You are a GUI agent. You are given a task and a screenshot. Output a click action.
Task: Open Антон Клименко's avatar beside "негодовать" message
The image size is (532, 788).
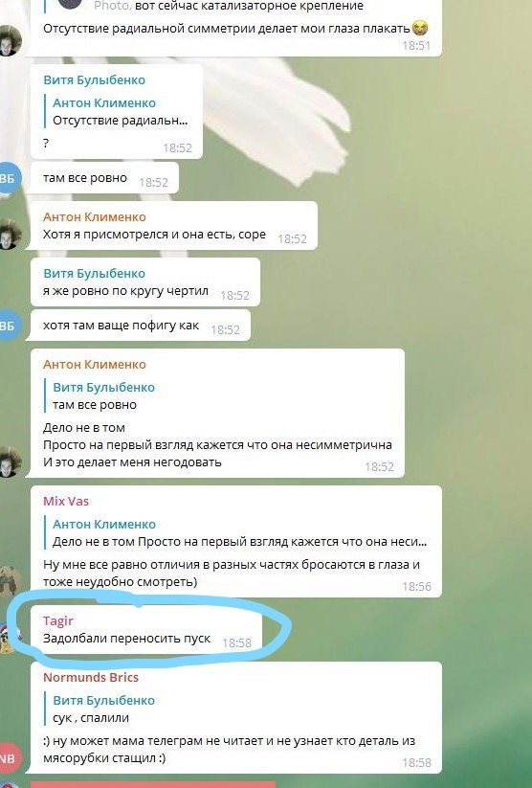coord(11,462)
